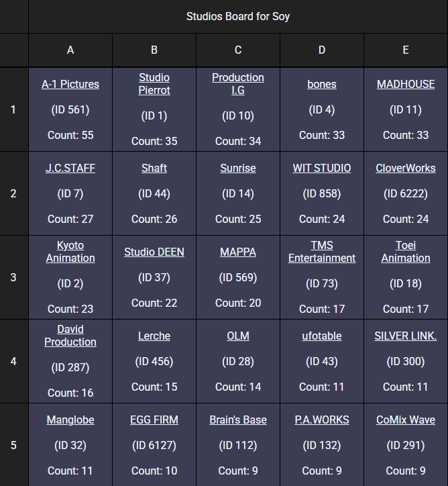448x486 pixels.
Task: Open the ufotable studio link
Action: (322, 336)
